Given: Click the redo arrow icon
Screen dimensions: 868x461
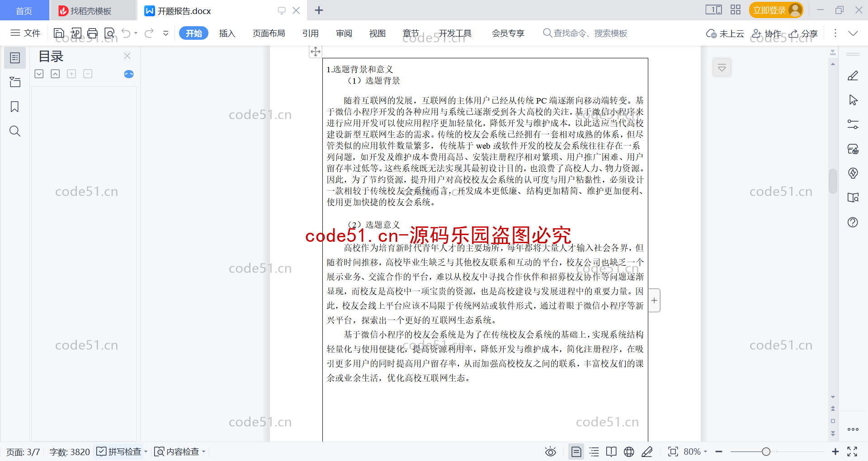Looking at the screenshot, I should [149, 33].
